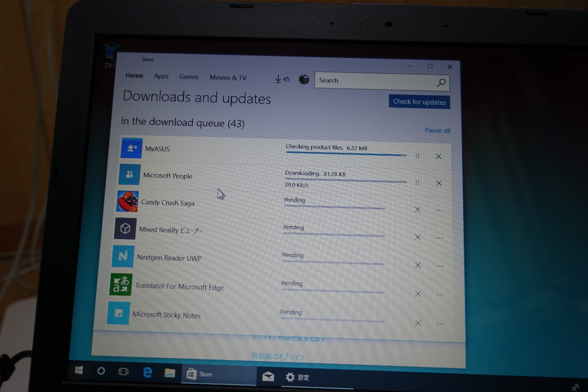This screenshot has width=588, height=392.
Task: Open Cortana circle on taskbar
Action: tap(101, 371)
